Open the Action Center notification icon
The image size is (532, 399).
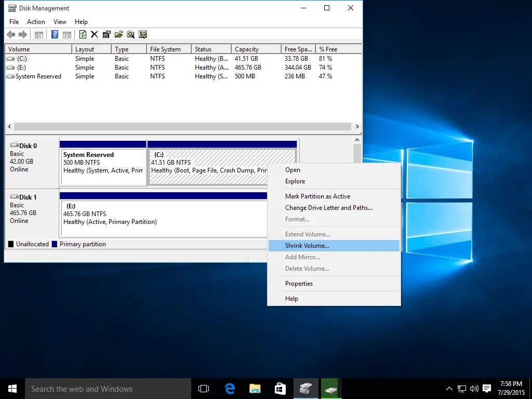(x=487, y=388)
